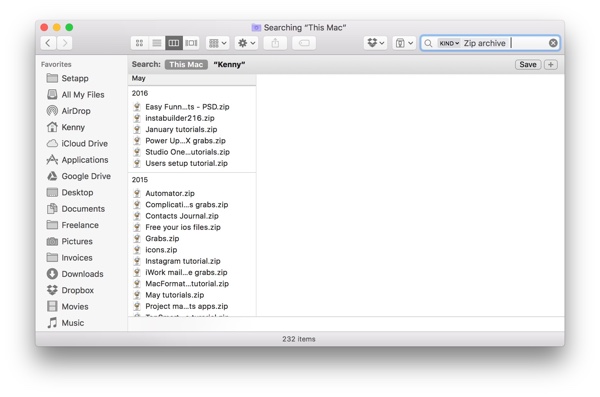Click the 232 items status text
This screenshot has height=397, width=600.
299,339
